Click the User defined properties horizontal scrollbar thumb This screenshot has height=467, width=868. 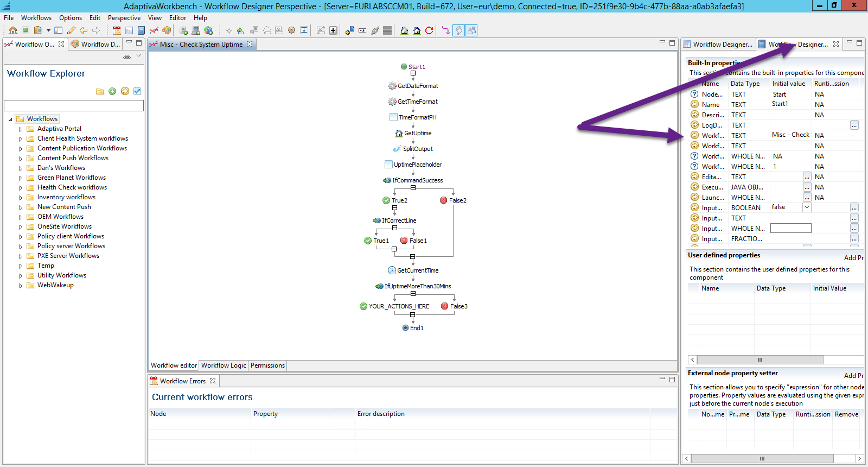(760, 359)
